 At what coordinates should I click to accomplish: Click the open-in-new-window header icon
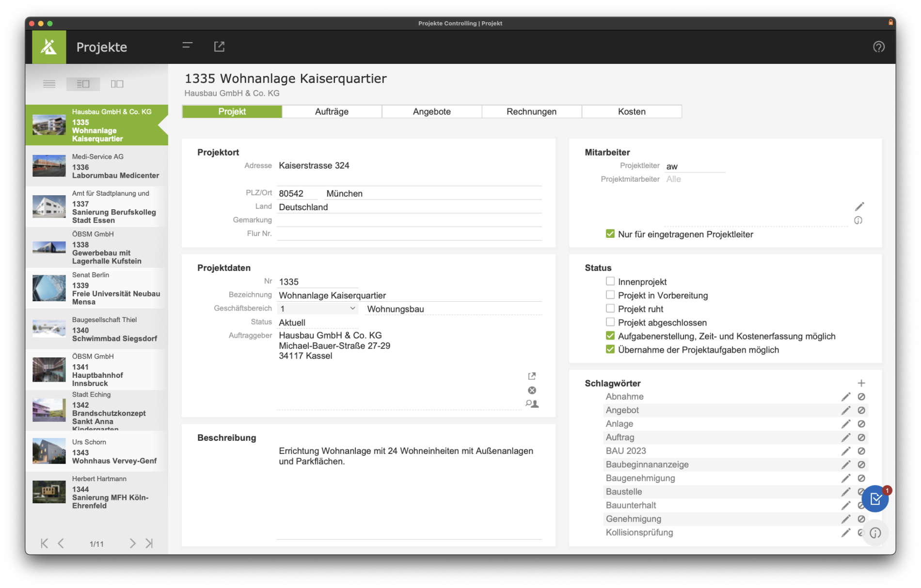(x=219, y=46)
